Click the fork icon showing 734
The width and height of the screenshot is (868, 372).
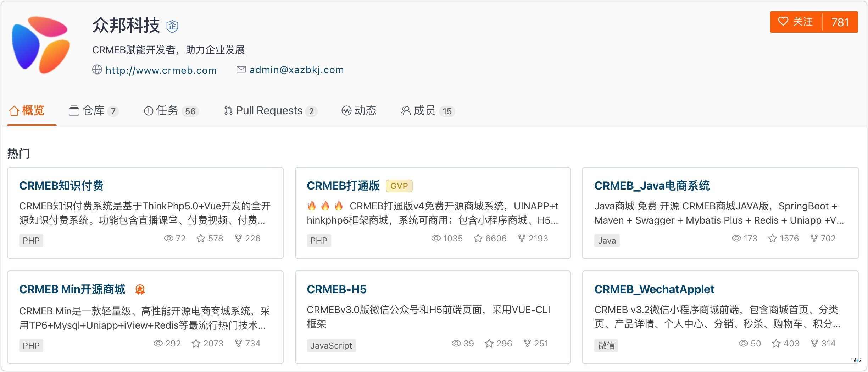point(238,343)
